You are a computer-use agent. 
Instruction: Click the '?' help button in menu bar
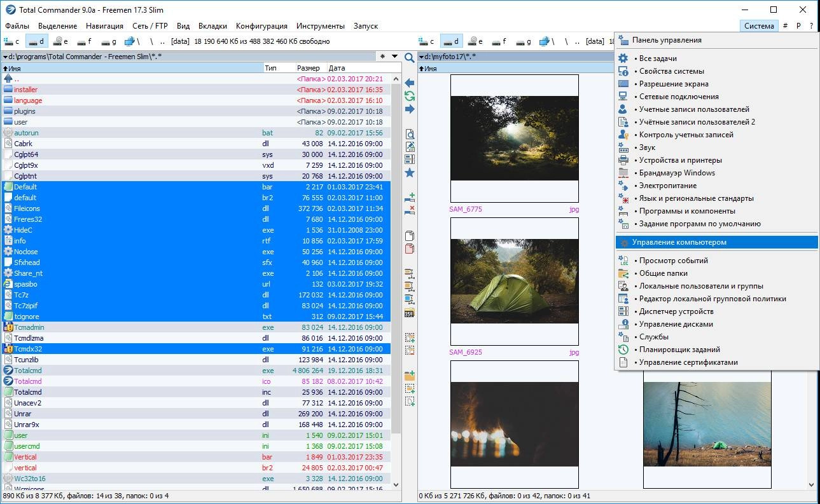811,26
